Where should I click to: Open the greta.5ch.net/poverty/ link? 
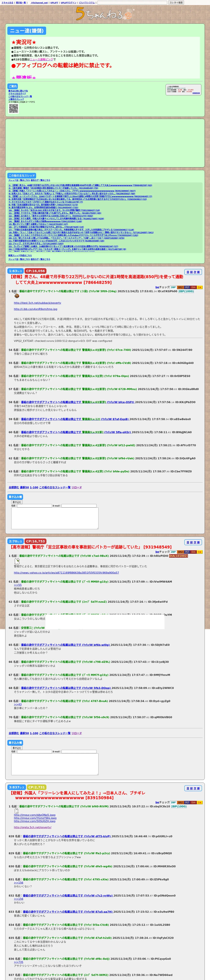(x=33, y=827)
